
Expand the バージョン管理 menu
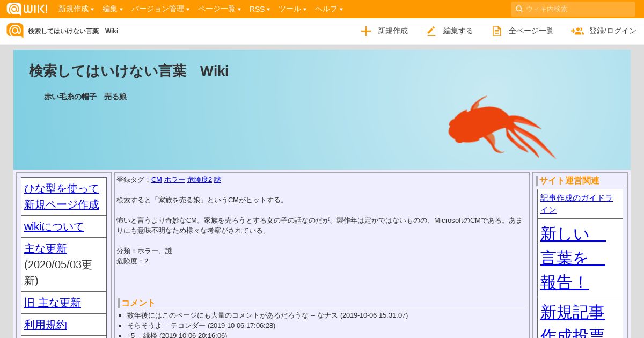(160, 9)
